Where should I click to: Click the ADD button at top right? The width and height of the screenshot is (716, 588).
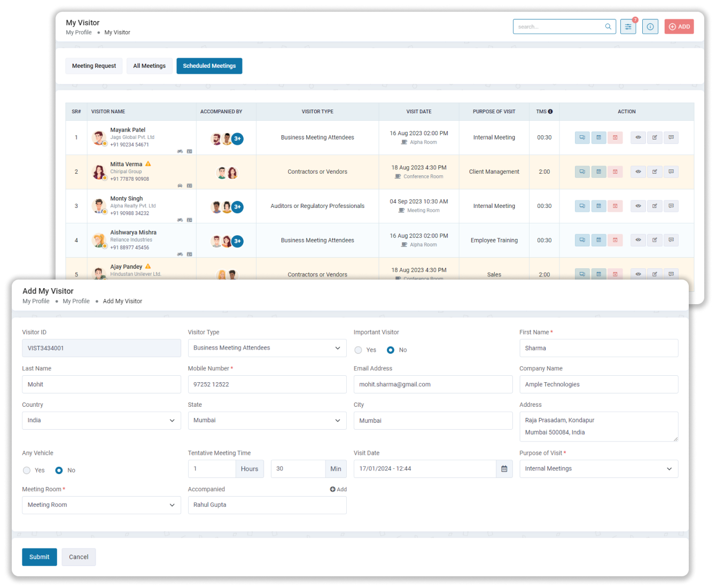(x=679, y=26)
